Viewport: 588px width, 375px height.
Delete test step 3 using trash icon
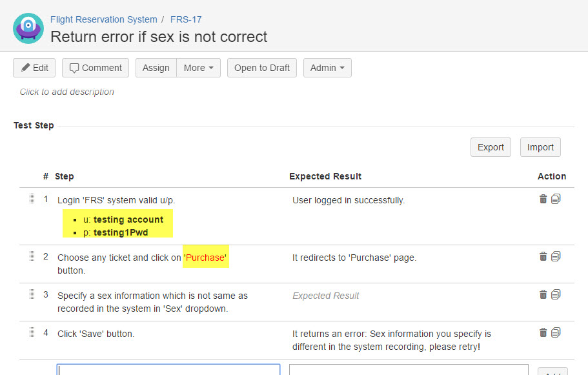pos(543,295)
